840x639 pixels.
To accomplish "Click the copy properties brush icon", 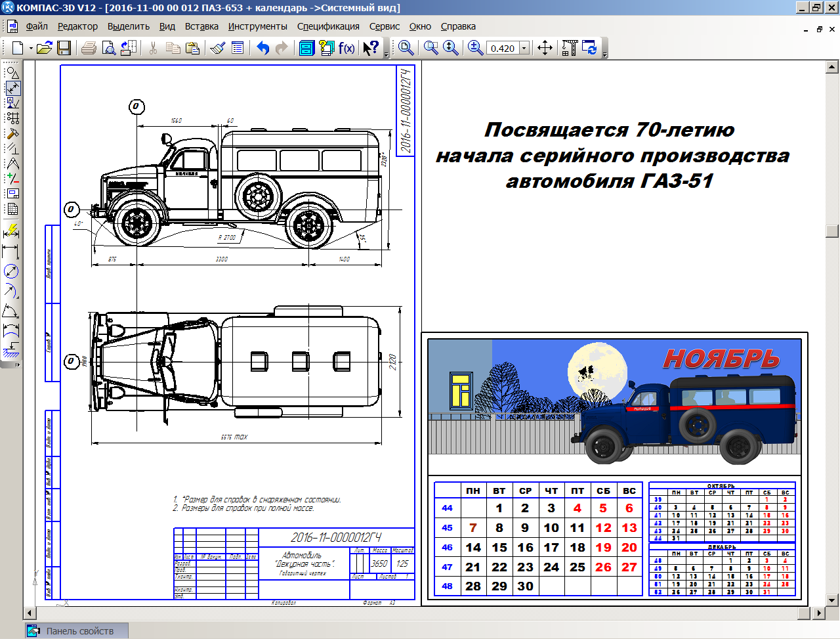I will [x=218, y=48].
